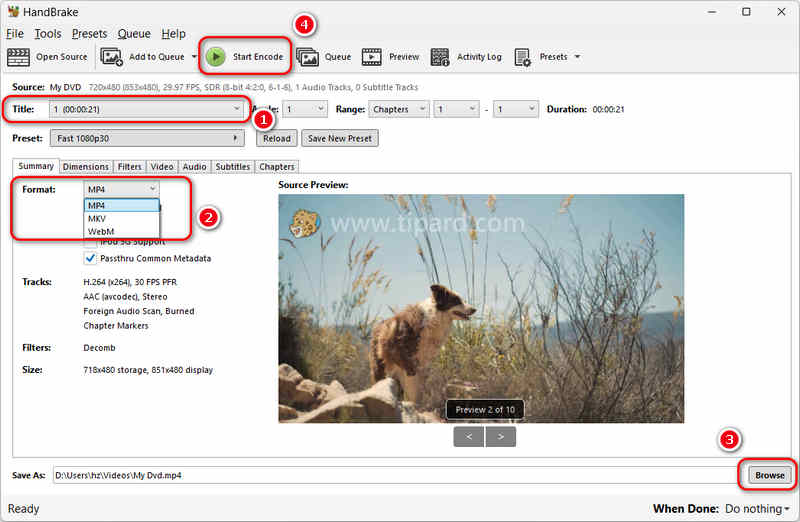The width and height of the screenshot is (800, 522).
Task: Expand the Add to Queue dropdown arrow
Action: pyautogui.click(x=194, y=57)
